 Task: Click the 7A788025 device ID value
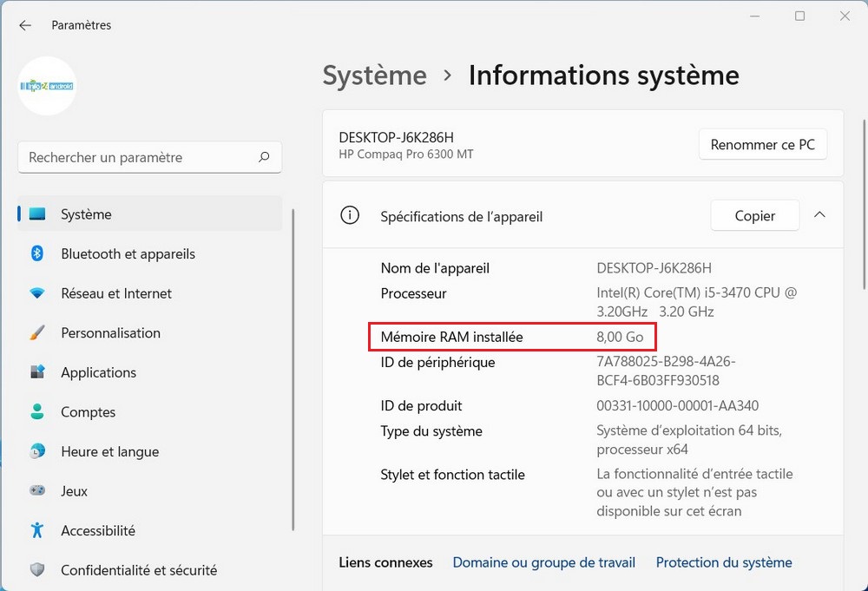[x=666, y=371]
